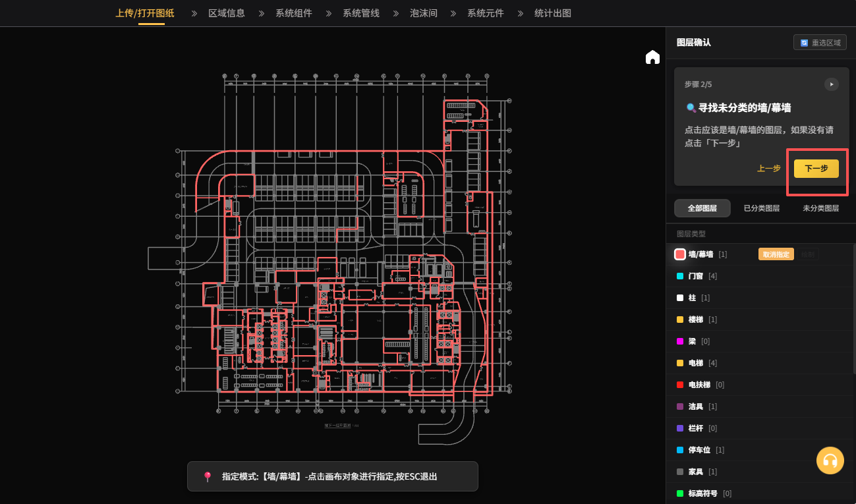Click the 上一步 previous step link
This screenshot has width=856, height=504.
[768, 169]
